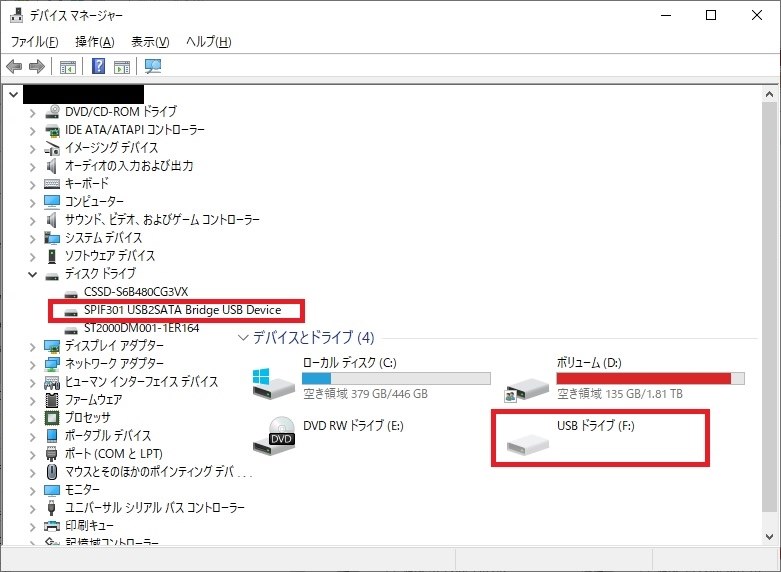The height and width of the screenshot is (572, 781).
Task: Select the CSSD-S6B480CG3VX disk drive
Action: click(136, 292)
